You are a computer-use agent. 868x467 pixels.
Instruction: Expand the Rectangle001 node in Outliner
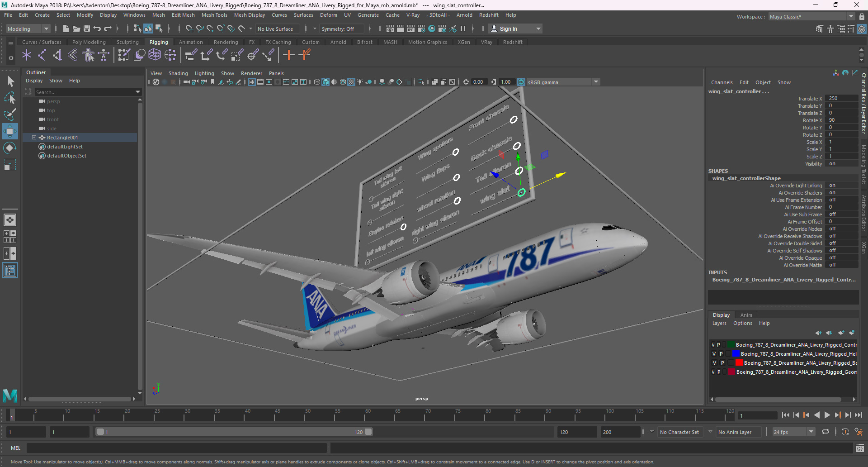[x=34, y=138]
